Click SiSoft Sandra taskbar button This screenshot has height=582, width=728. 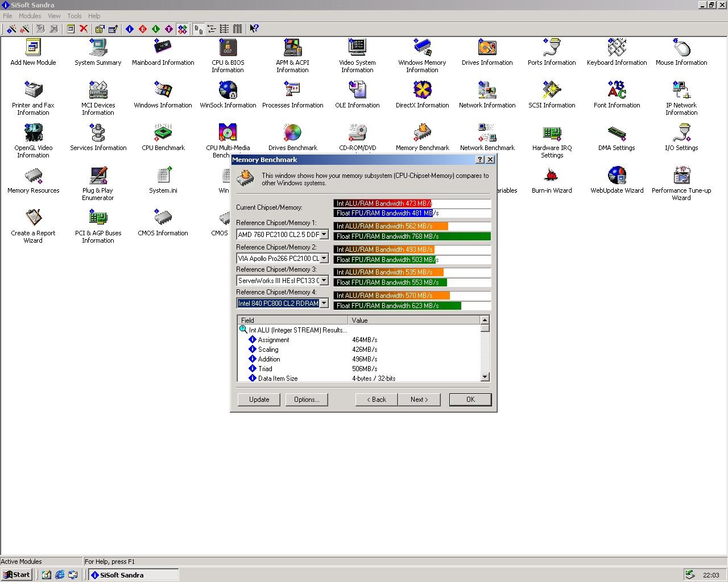(x=133, y=575)
